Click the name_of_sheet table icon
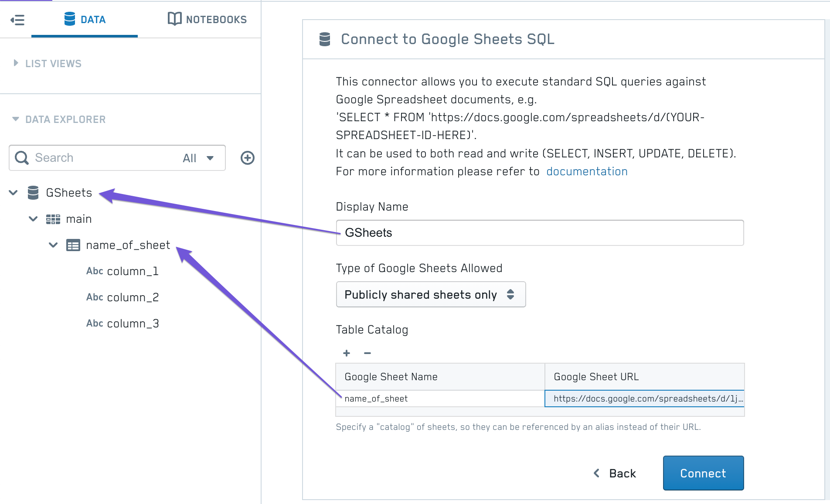The height and width of the screenshot is (504, 830). 73,245
